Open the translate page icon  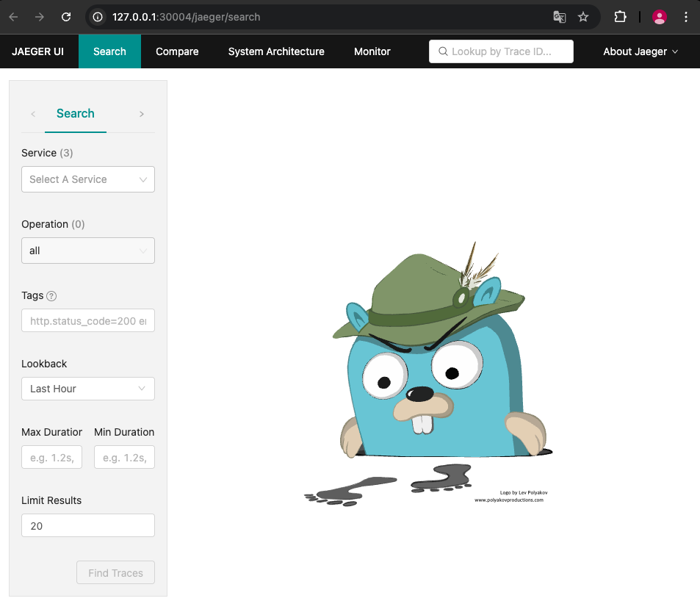tap(560, 17)
